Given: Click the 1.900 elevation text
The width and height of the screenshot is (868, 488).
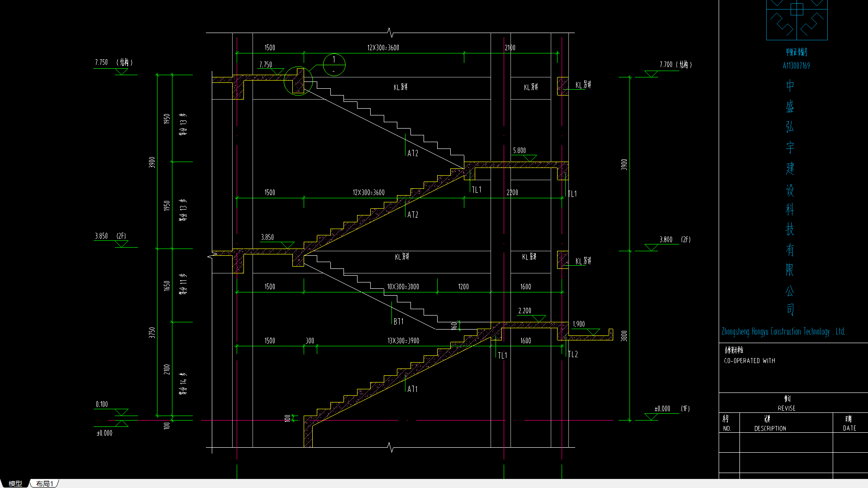Looking at the screenshot, I should point(578,324).
